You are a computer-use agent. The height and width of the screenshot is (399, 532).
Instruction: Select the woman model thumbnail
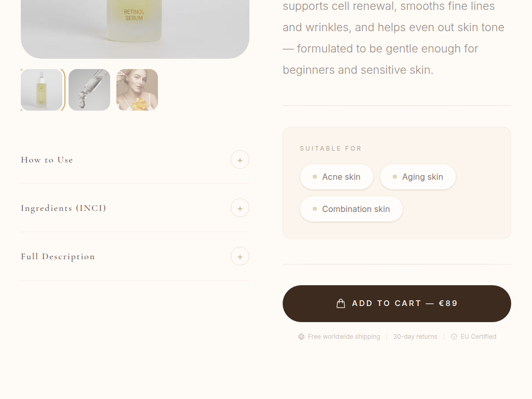point(137,90)
